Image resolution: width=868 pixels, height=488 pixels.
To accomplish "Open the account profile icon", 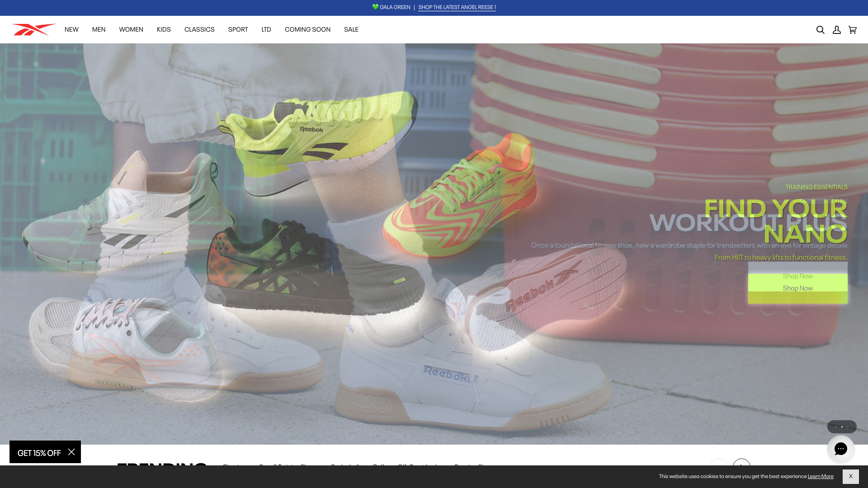I will click(x=836, y=30).
